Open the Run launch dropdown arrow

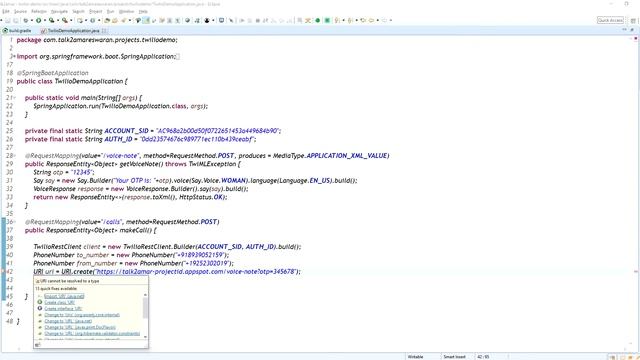pos(44,20)
